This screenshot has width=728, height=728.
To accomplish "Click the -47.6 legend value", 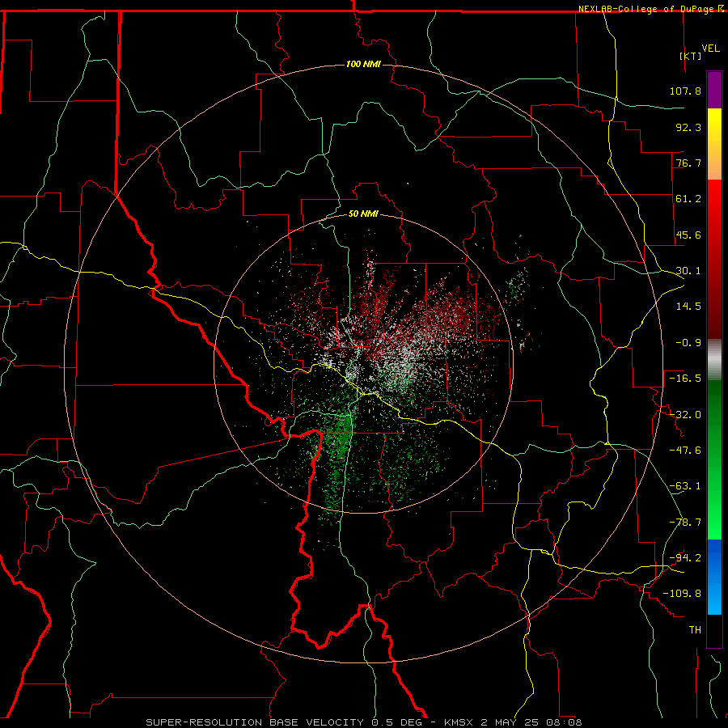I will coord(685,451).
